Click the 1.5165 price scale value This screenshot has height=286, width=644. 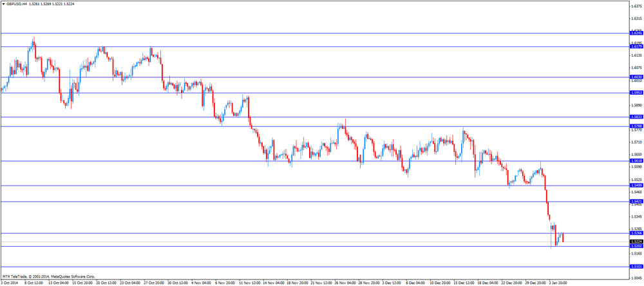[637, 254]
